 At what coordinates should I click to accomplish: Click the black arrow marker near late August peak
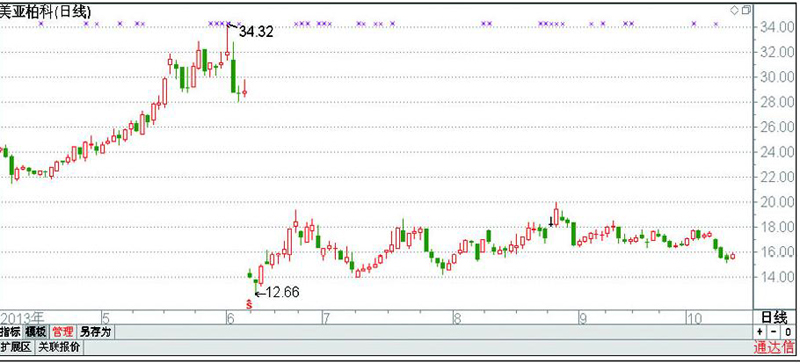[551, 222]
